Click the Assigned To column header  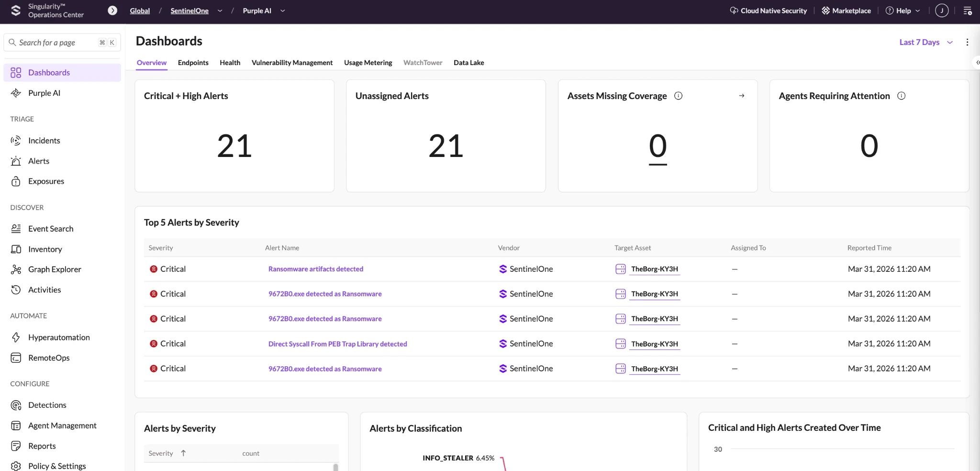tap(748, 248)
